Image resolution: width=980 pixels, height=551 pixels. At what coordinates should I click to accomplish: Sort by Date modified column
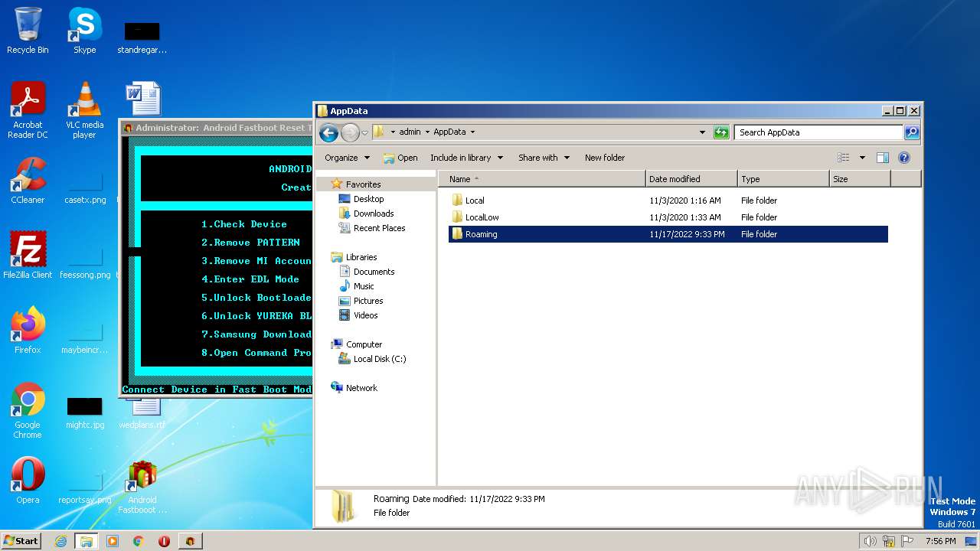pos(691,179)
